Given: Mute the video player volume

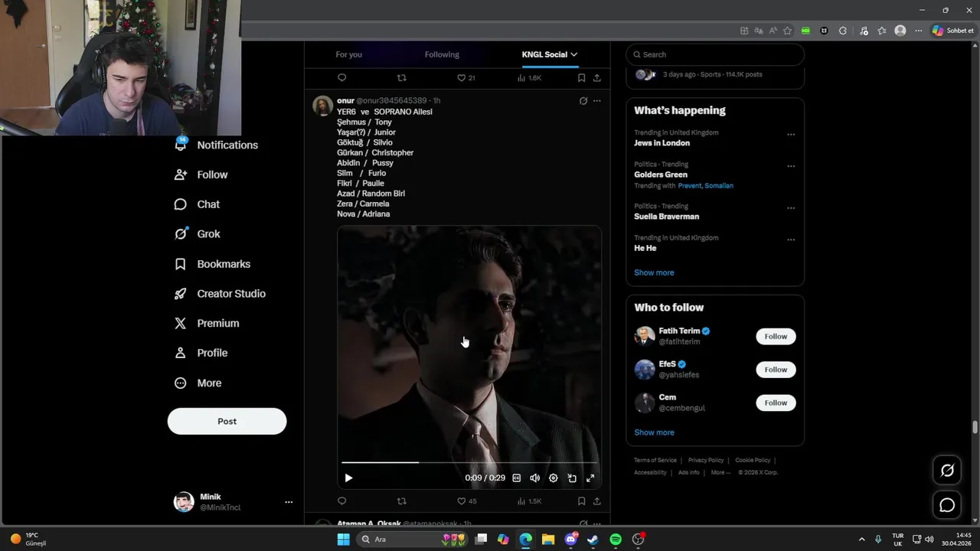Looking at the screenshot, I should 534,478.
